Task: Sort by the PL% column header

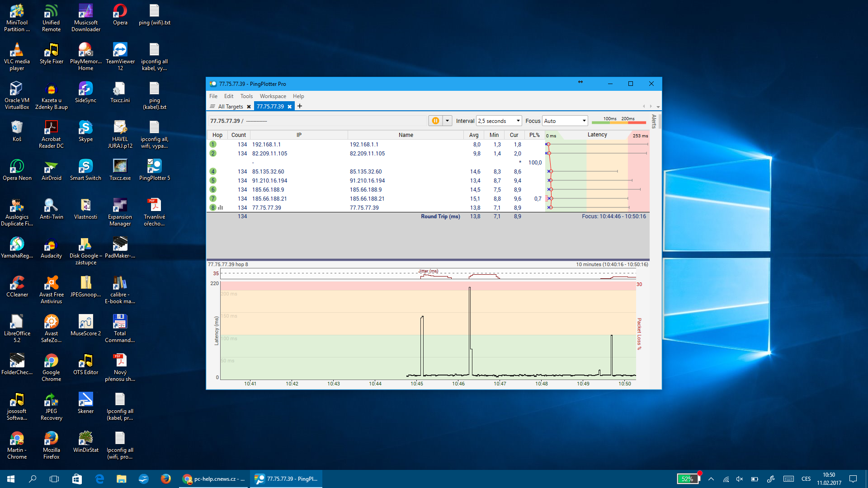Action: point(534,135)
